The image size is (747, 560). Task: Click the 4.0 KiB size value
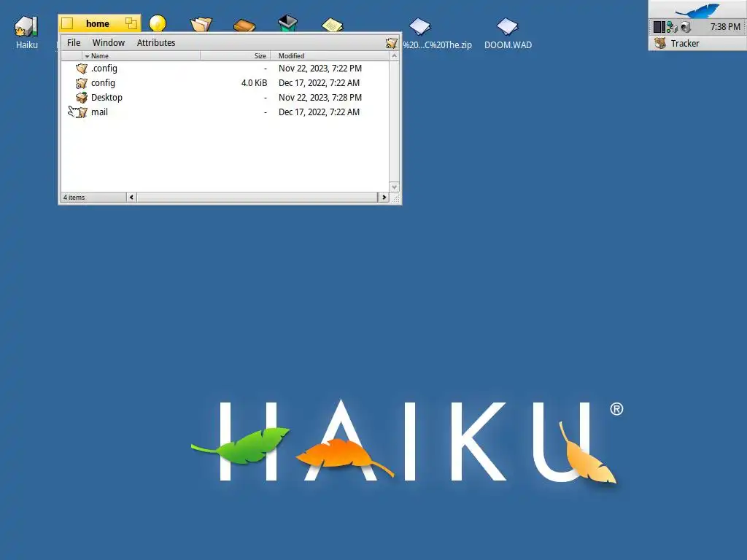[x=254, y=83]
